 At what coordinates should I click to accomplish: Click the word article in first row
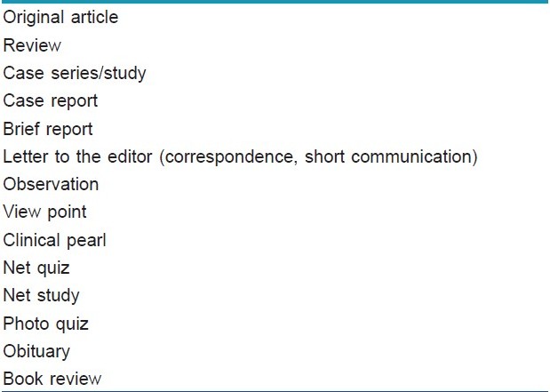(x=95, y=17)
